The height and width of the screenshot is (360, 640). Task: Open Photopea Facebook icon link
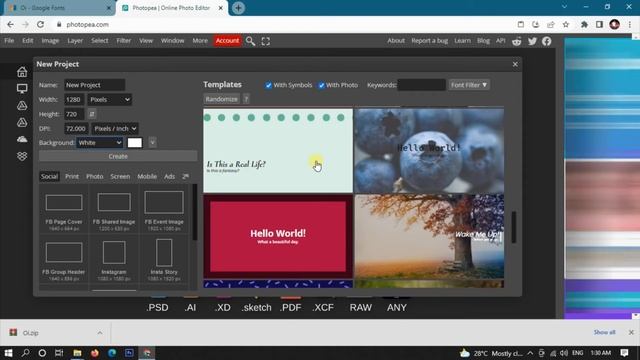[547, 41]
